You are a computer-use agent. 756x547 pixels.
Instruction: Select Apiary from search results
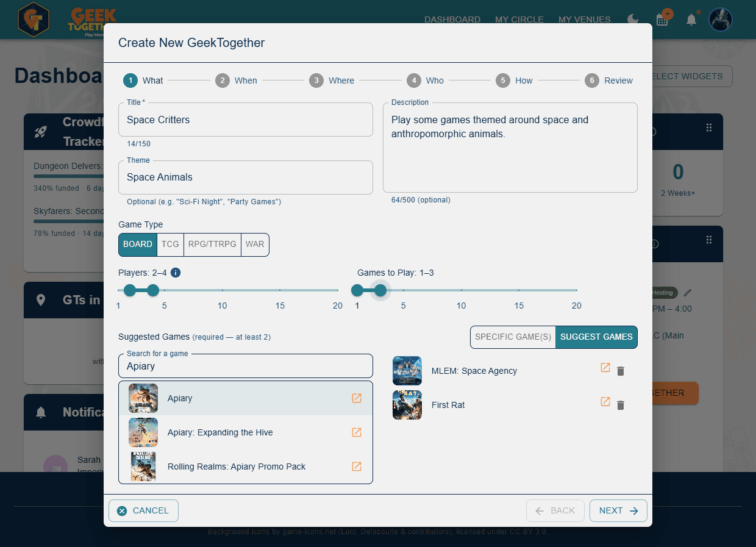tap(246, 398)
